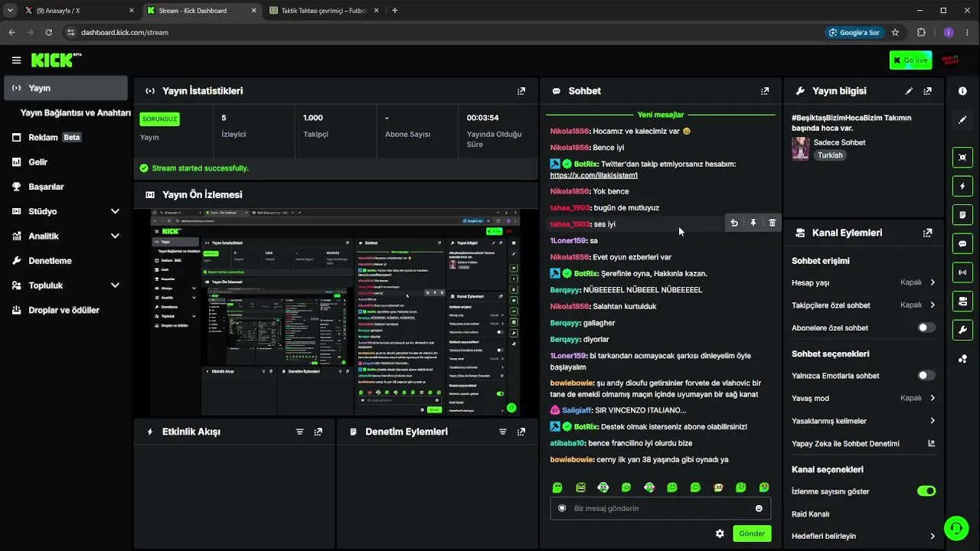Disable İzlenme sayısını göster switch
This screenshot has height=551, width=980.
pyautogui.click(x=926, y=491)
